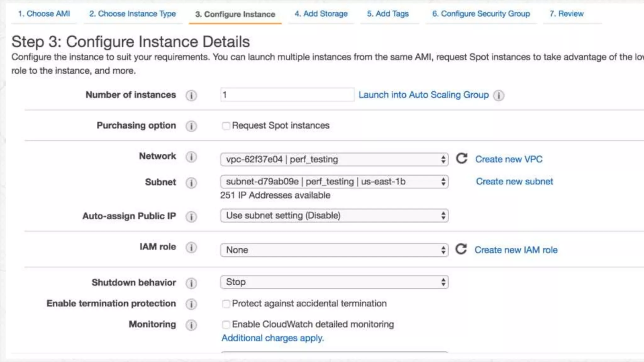644x362 pixels.
Task: Refresh the IAM role list
Action: tap(461, 250)
